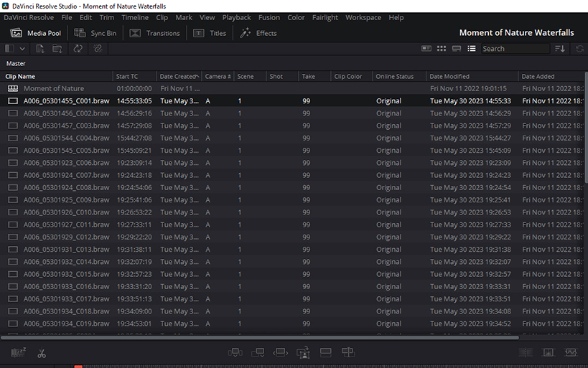Click the timeline icon of Moment of Nature
This screenshot has width=588, height=368.
pyautogui.click(x=13, y=89)
